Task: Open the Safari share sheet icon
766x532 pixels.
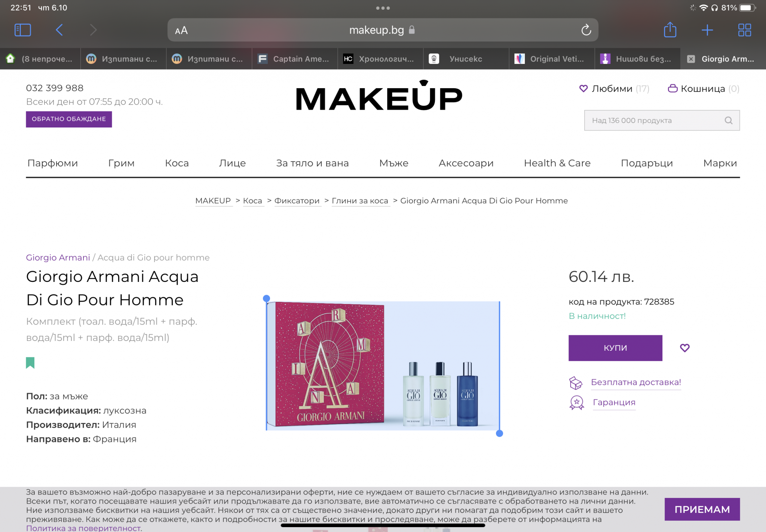Action: coord(670,30)
